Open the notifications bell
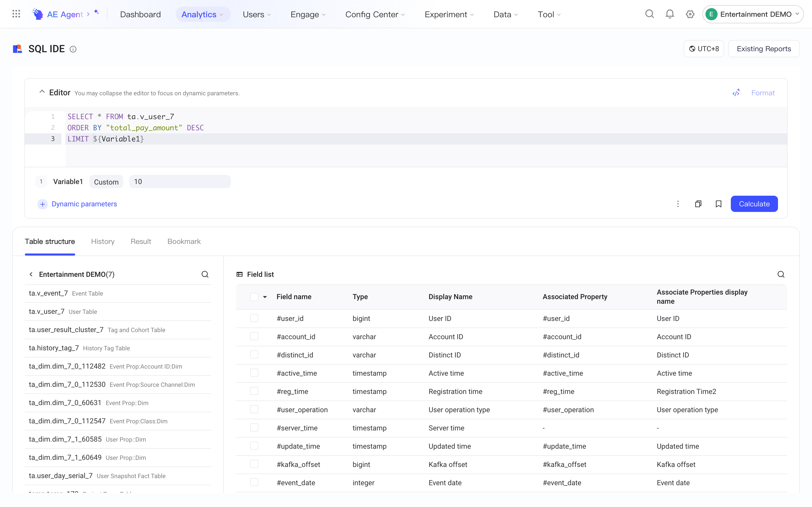812x507 pixels. pyautogui.click(x=670, y=14)
